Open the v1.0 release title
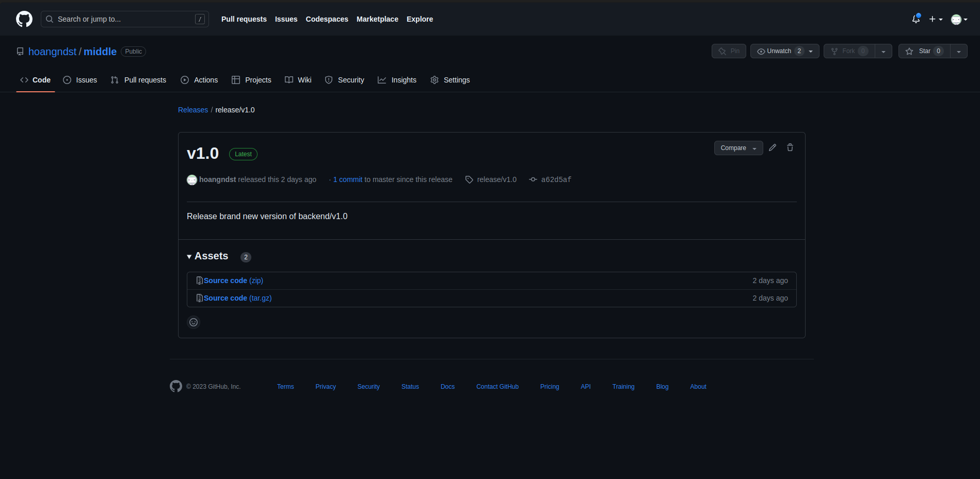The height and width of the screenshot is (479, 980). click(203, 154)
